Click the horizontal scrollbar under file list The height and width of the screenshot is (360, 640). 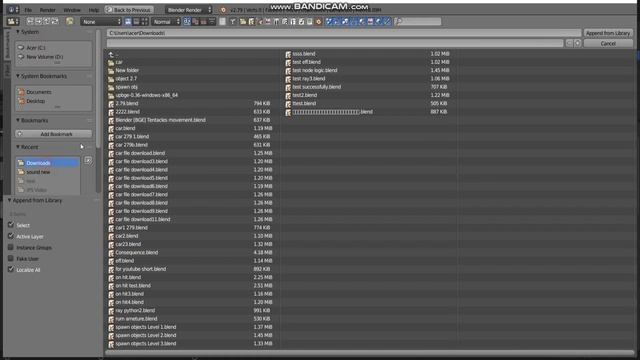pyautogui.click(x=369, y=352)
